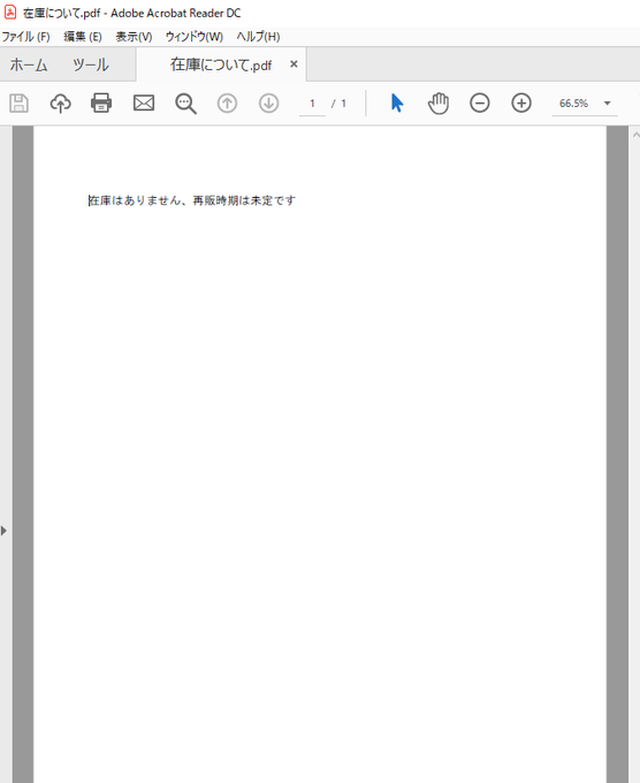
Task: Click the cloud upload icon
Action: (60, 103)
